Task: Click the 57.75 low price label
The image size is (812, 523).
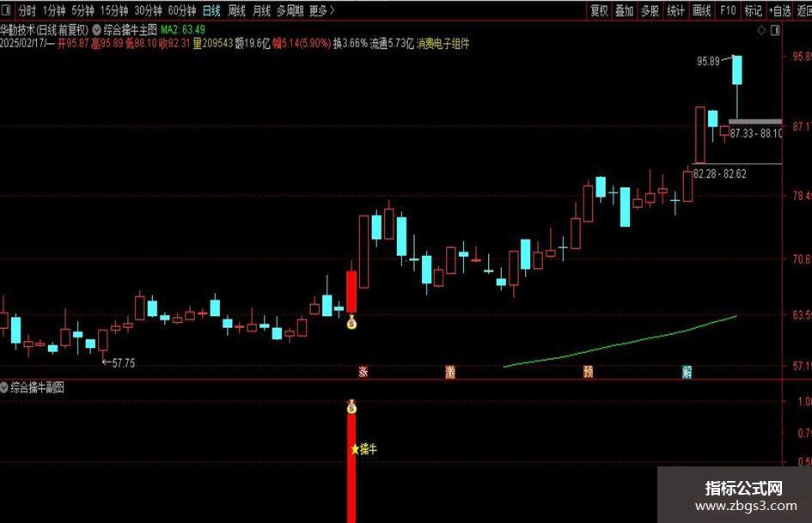Action: 123,363
